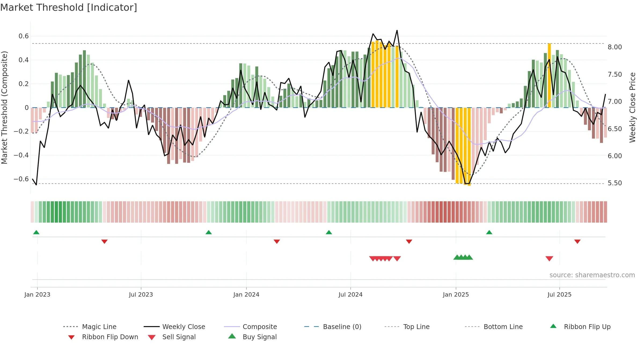644x362 pixels.
Task: Click the chart title Market Threshold [Indicator]
Action: 69,8
